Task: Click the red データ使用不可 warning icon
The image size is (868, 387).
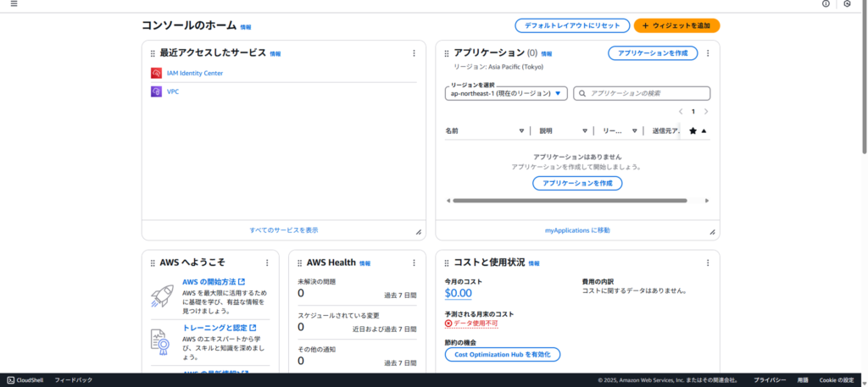Action: 448,323
